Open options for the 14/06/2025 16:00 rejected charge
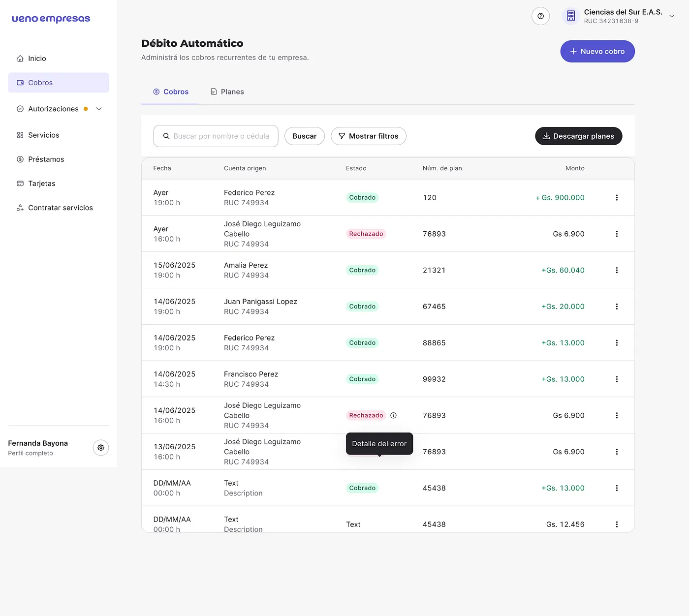 [x=617, y=415]
